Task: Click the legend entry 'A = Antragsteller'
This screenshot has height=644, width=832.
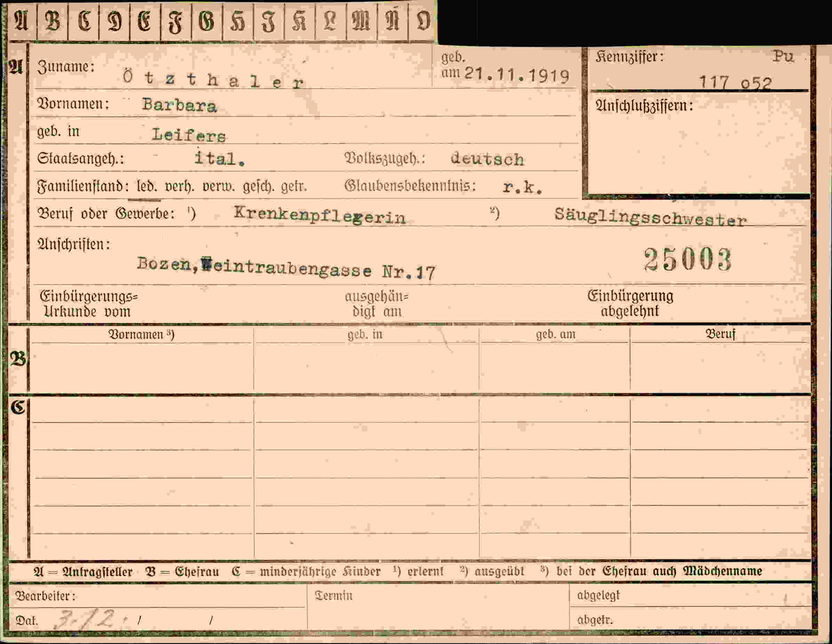Action: click(x=83, y=572)
